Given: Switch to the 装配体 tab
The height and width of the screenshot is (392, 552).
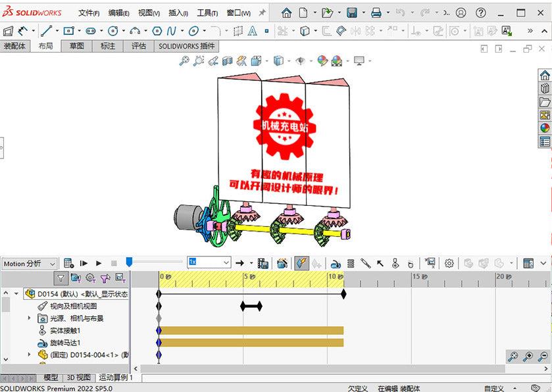Looking at the screenshot, I should [14, 46].
